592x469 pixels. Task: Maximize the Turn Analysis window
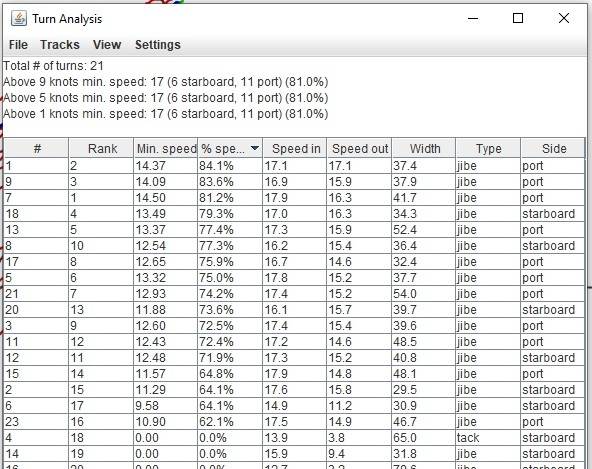518,18
